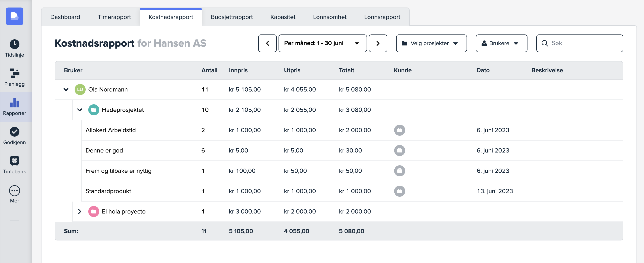Open the Tidslinje clock icon

(x=15, y=44)
